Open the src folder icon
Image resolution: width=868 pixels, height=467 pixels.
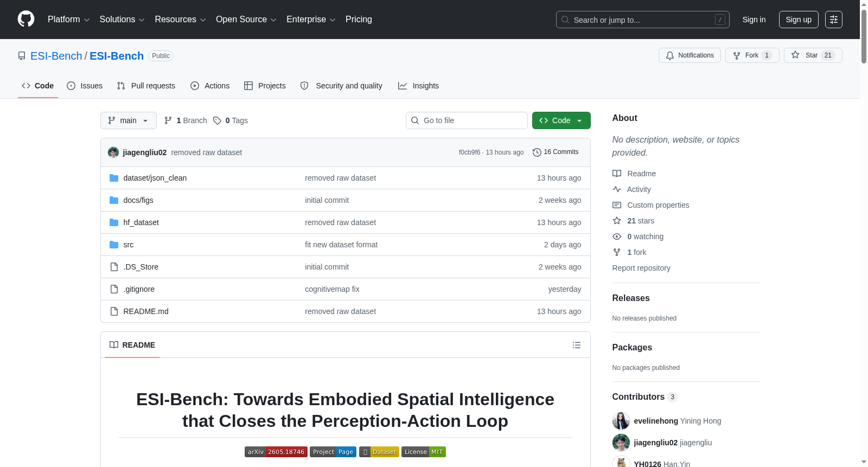(x=114, y=245)
